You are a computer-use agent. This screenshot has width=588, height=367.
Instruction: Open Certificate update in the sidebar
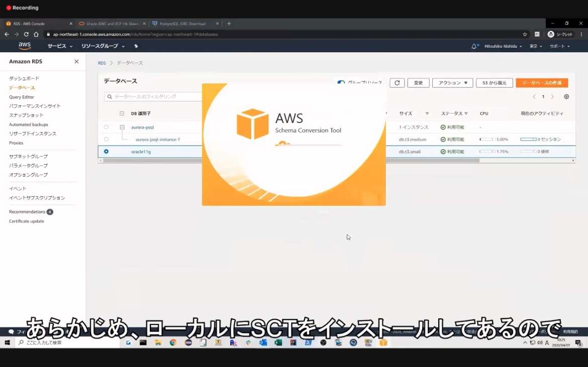27,221
